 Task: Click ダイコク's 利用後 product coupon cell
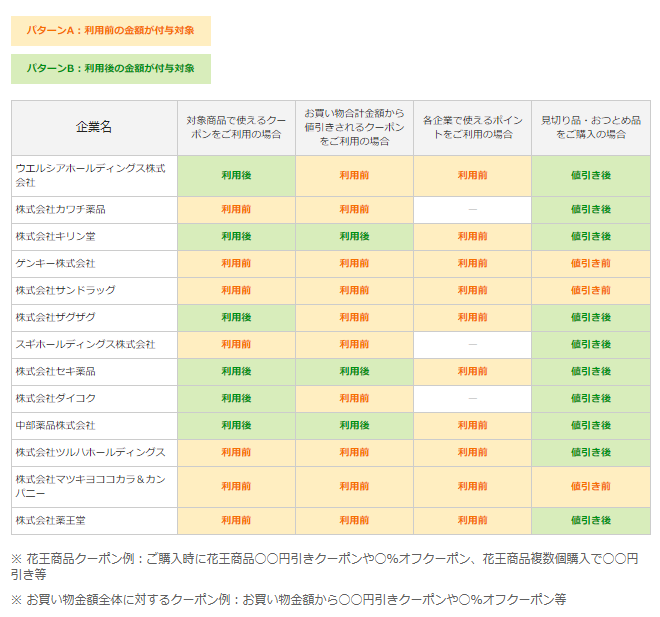pos(237,399)
